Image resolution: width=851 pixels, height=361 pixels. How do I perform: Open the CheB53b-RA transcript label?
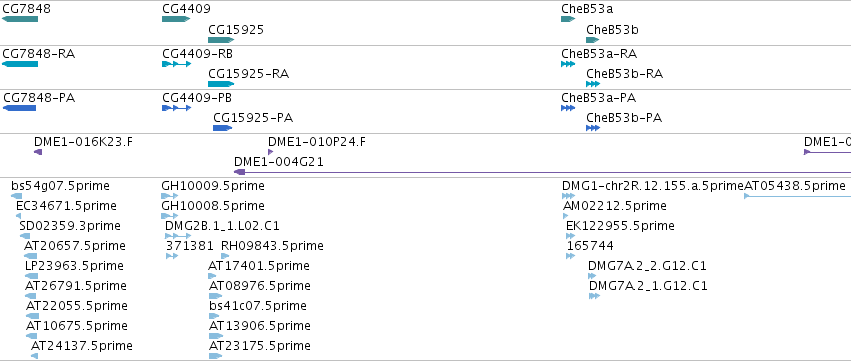pyautogui.click(x=624, y=73)
